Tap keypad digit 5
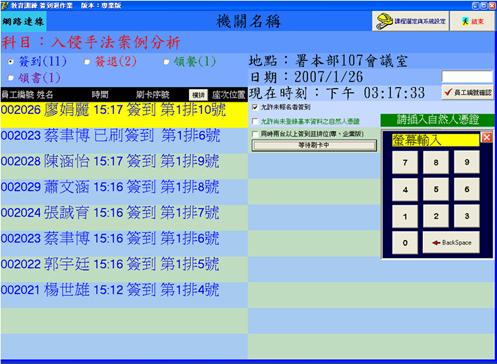Viewport: 497px width, 364px height. (436, 189)
